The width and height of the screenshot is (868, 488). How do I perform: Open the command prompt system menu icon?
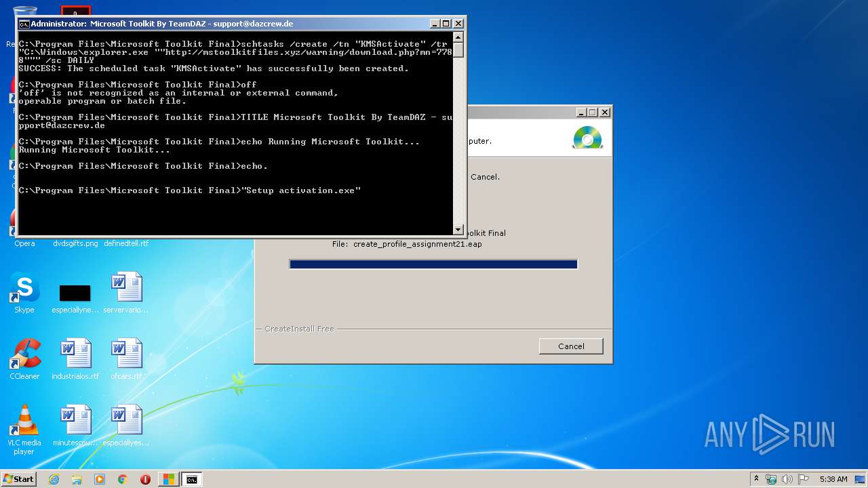(x=24, y=23)
